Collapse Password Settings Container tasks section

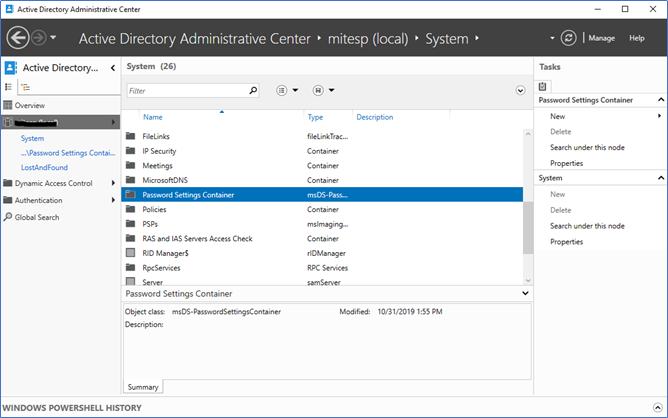click(x=659, y=100)
